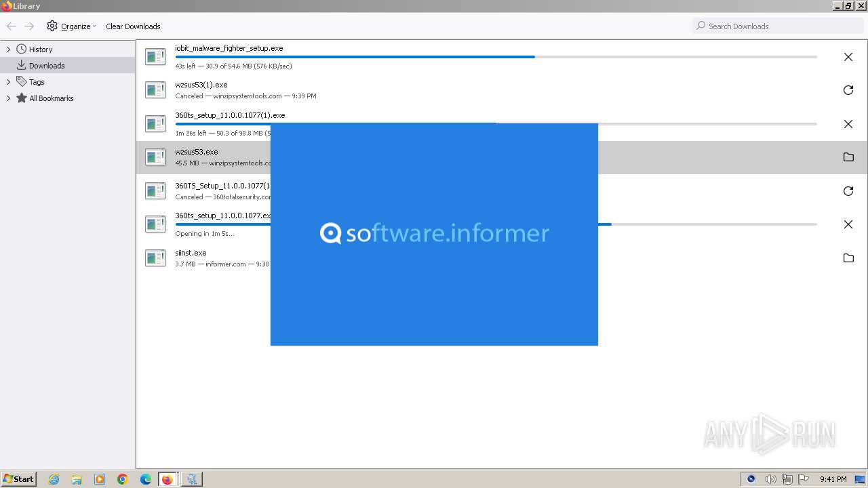Cancel the 360ts_setup_11.0.0.1077(1).exe download

click(848, 124)
